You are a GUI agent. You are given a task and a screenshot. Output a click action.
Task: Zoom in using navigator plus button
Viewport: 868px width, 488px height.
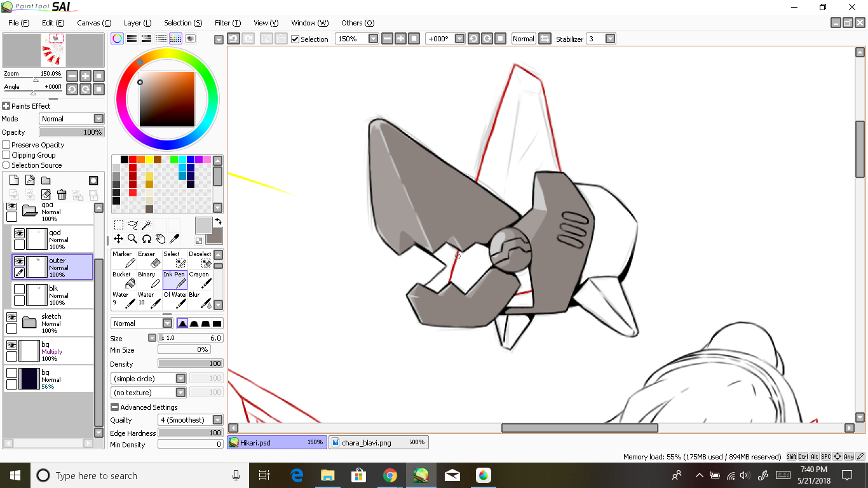point(85,76)
